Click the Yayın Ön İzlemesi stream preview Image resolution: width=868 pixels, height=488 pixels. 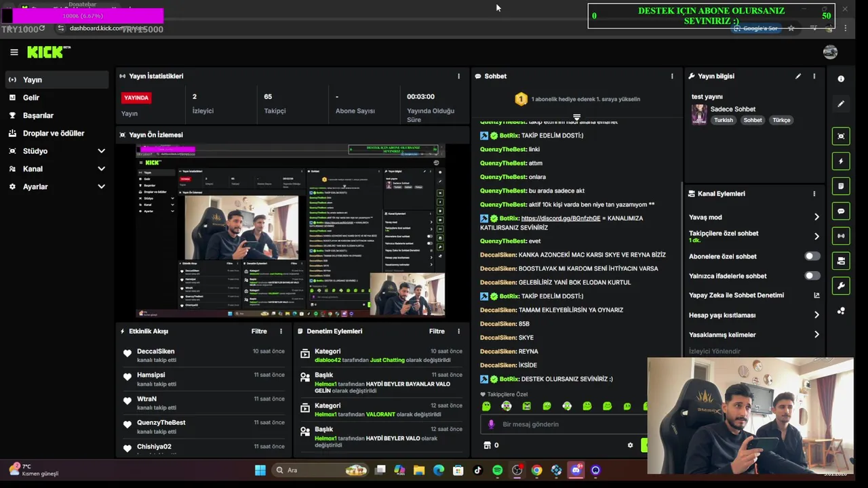click(290, 230)
